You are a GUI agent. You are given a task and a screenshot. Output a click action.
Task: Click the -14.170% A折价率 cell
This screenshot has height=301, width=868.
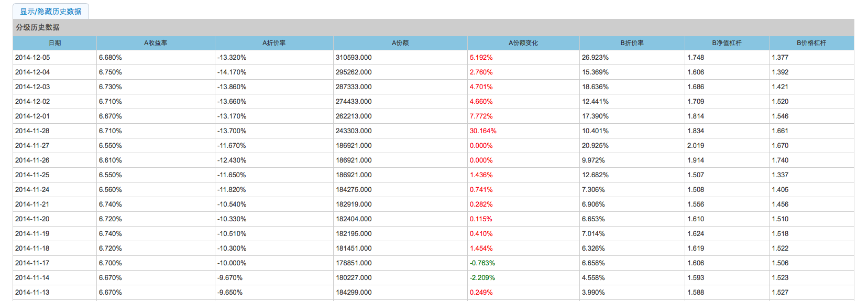(x=232, y=72)
